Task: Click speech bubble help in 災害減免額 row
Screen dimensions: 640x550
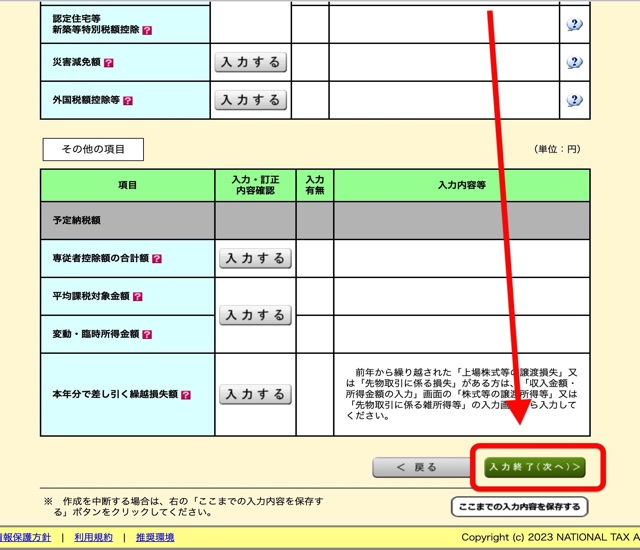Action: pyautogui.click(x=574, y=62)
